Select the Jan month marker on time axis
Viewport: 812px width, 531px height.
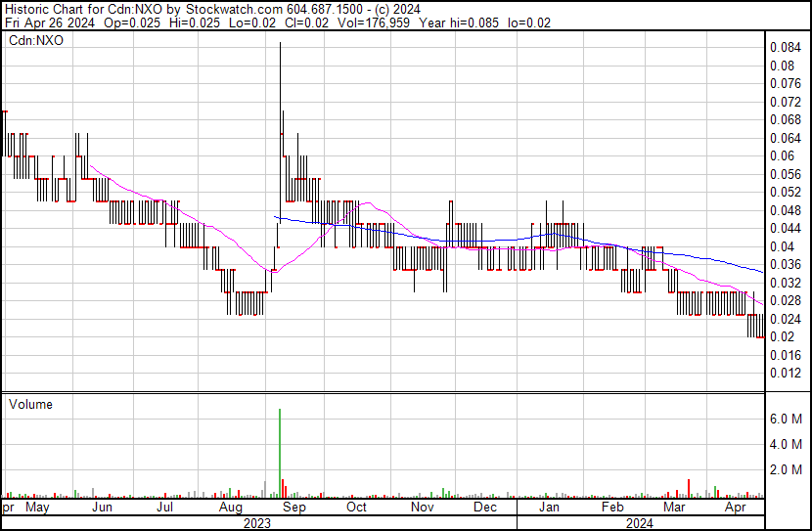click(x=549, y=508)
